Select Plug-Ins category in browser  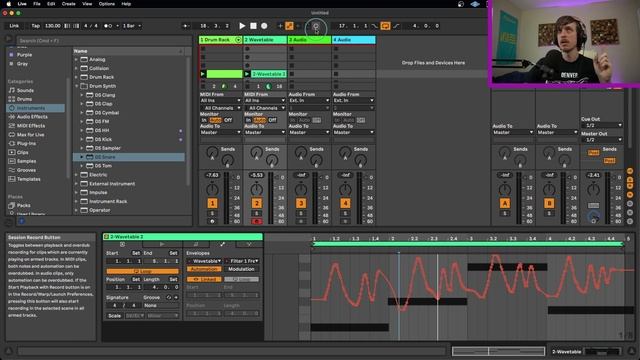(26, 144)
